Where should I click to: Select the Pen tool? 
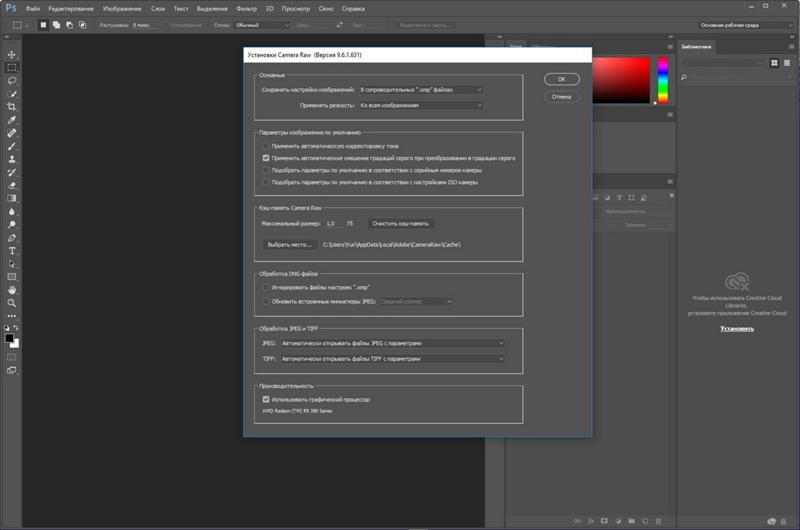(x=12, y=238)
